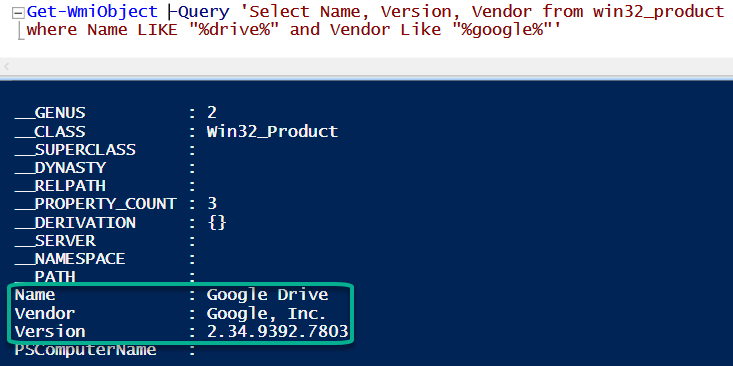Screen dimensions: 733x366
Task: Collapse the Get-WmiObject code region
Action: (x=18, y=13)
